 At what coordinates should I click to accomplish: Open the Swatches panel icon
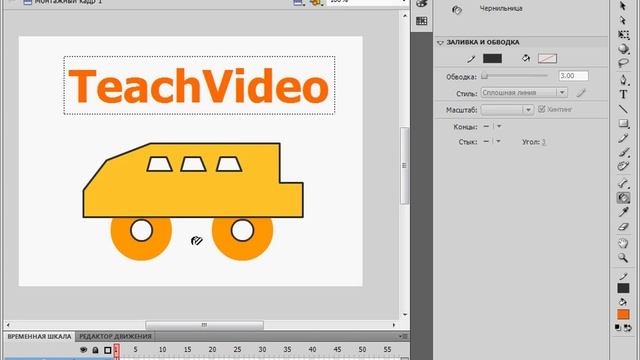pyautogui.click(x=421, y=20)
